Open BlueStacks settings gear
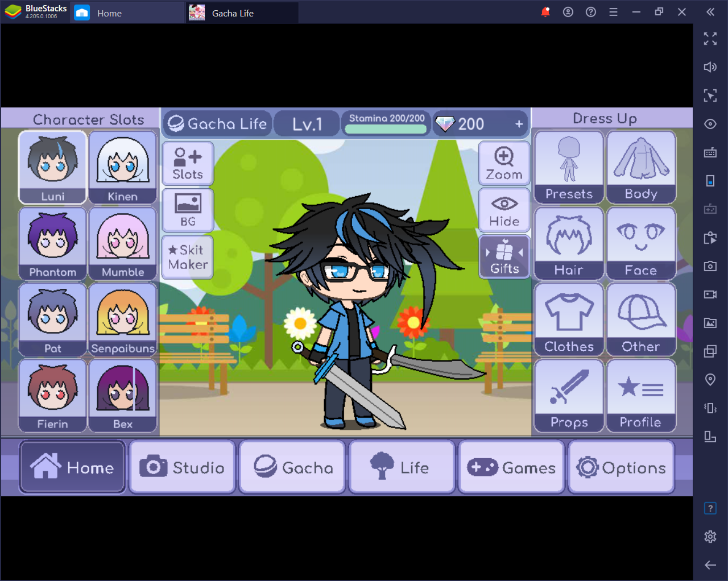Screen dimensions: 728x581 tap(710, 537)
